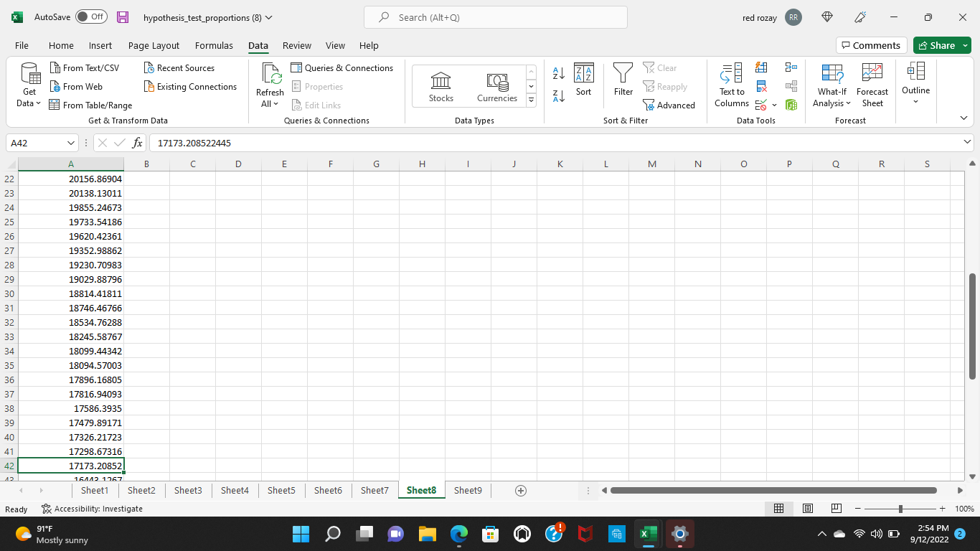Image resolution: width=980 pixels, height=551 pixels.
Task: Click Recent Sources
Action: [179, 67]
